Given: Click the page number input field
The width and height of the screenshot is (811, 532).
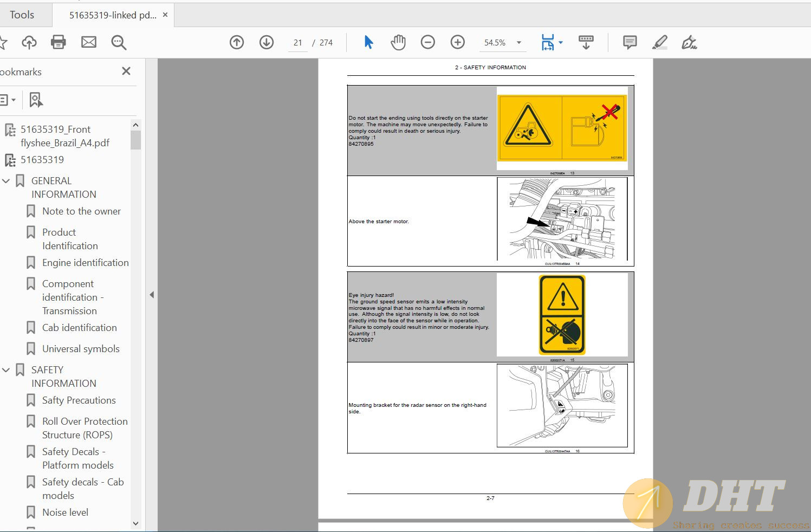Looking at the screenshot, I should pyautogui.click(x=297, y=43).
